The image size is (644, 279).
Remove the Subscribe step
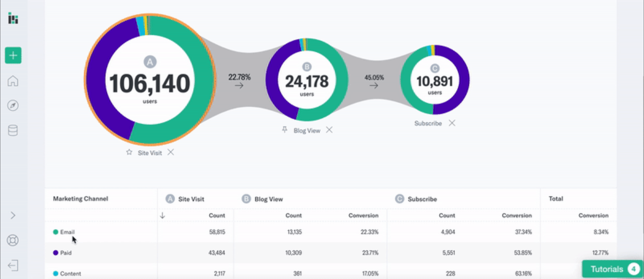[x=452, y=123]
